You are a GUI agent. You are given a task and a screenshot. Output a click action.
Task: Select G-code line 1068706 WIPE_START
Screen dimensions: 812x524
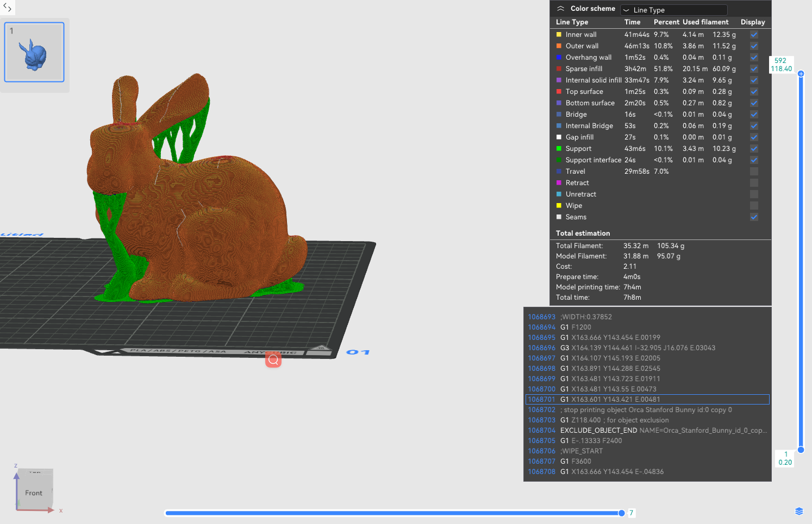tap(648, 451)
